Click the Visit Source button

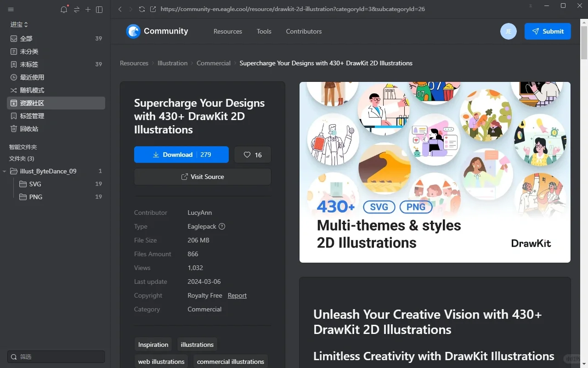pyautogui.click(x=203, y=177)
